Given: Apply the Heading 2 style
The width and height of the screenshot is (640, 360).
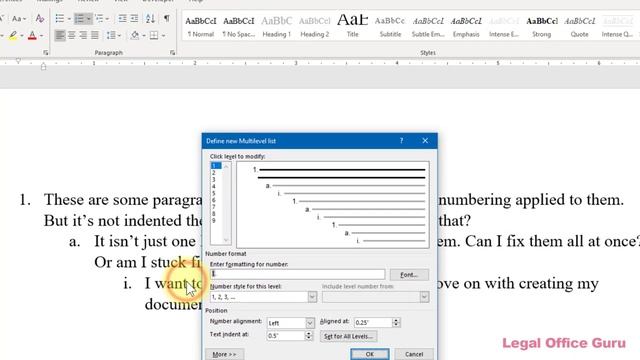Looking at the screenshot, I should point(315,27).
